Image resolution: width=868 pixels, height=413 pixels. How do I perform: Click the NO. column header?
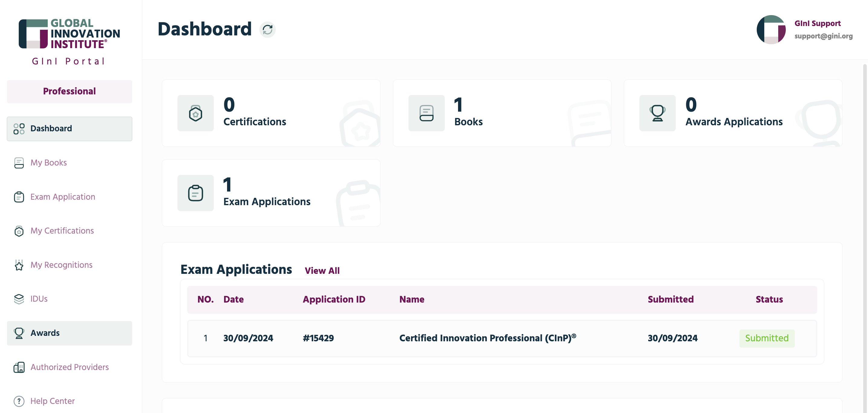click(205, 299)
